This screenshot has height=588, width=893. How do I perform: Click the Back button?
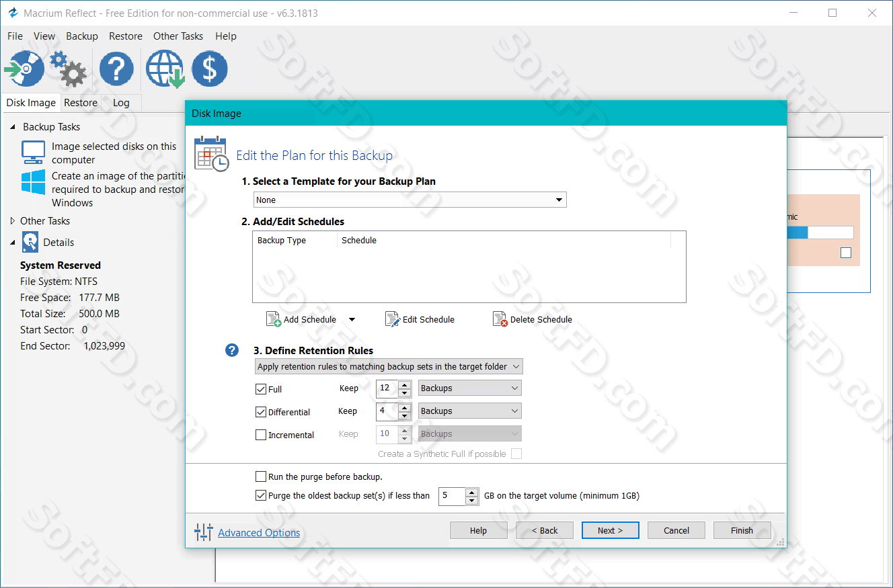(545, 530)
